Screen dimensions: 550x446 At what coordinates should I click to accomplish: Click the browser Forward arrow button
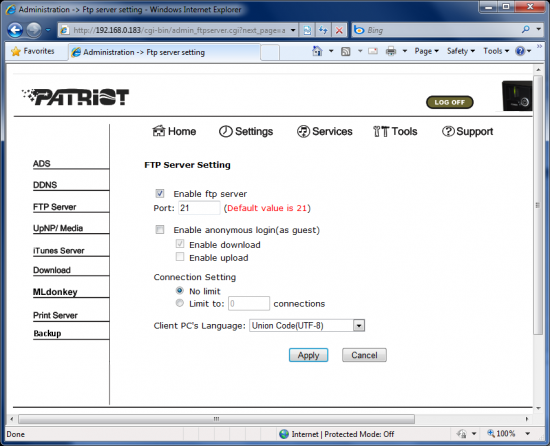[x=34, y=30]
